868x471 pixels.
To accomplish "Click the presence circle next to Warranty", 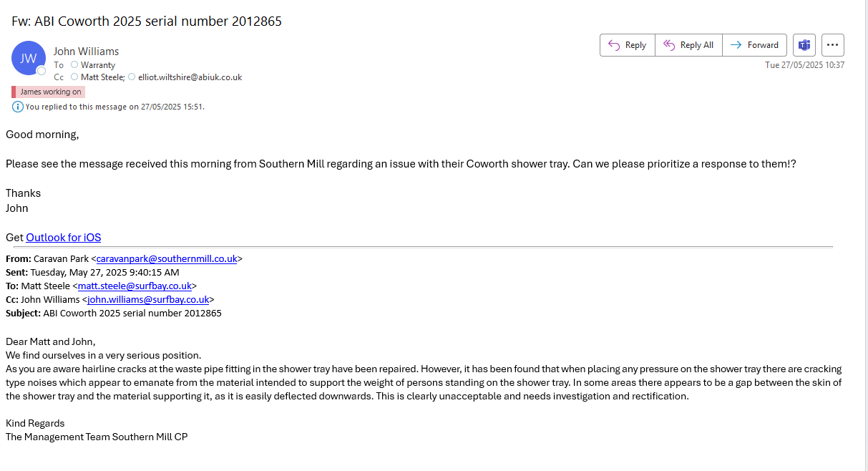I will tap(74, 65).
